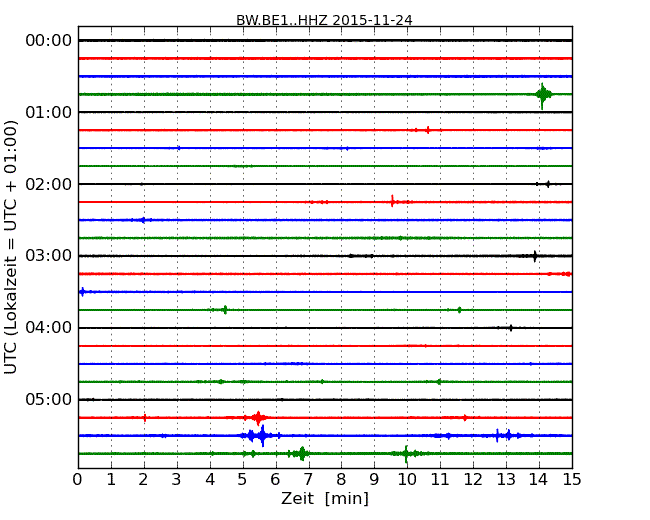The image size is (650, 520).
Task: Select the 05:00 time label
Action: (x=49, y=399)
